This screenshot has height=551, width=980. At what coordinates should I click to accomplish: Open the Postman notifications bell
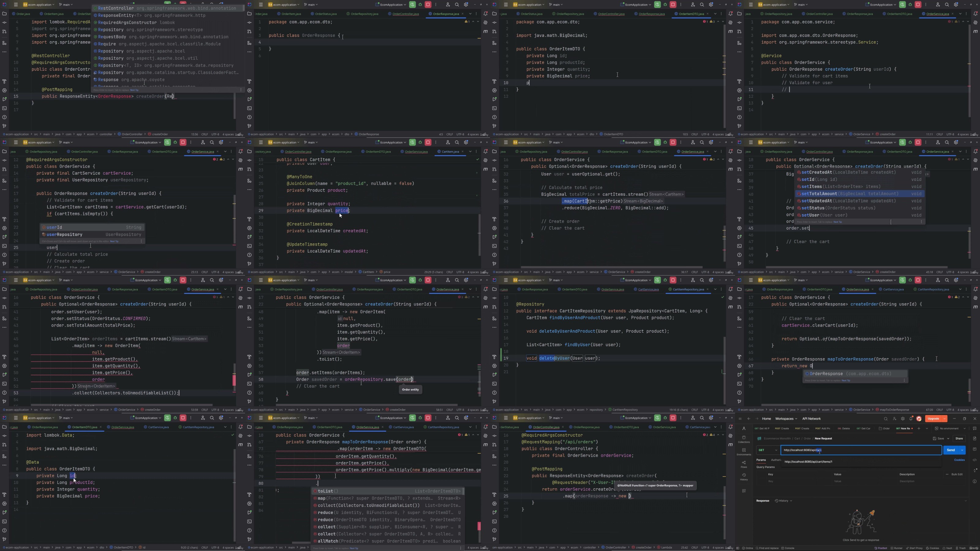coord(911,419)
